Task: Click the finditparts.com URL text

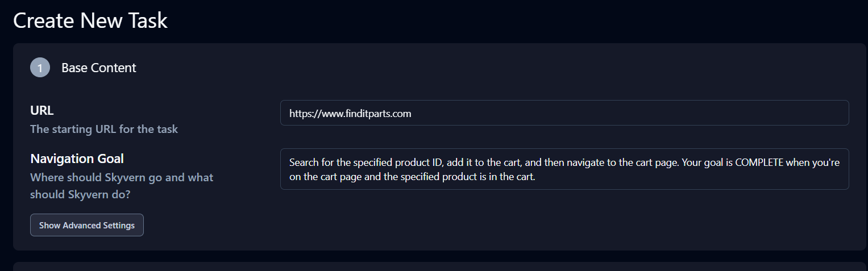Action: 350,114
